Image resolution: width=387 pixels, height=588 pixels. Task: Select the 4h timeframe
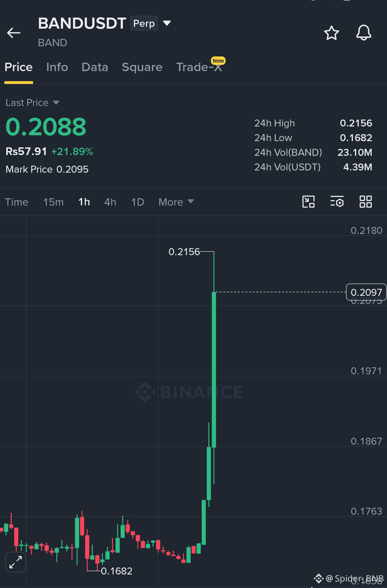110,202
